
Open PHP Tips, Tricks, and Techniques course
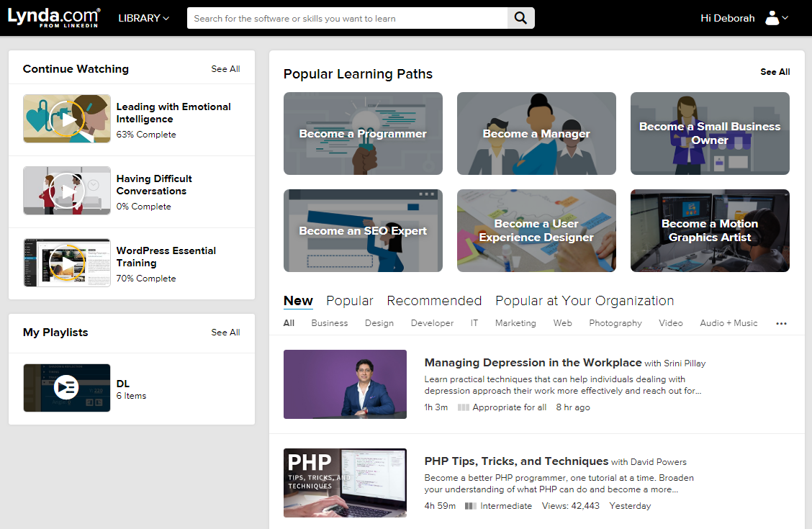pyautogui.click(x=516, y=461)
